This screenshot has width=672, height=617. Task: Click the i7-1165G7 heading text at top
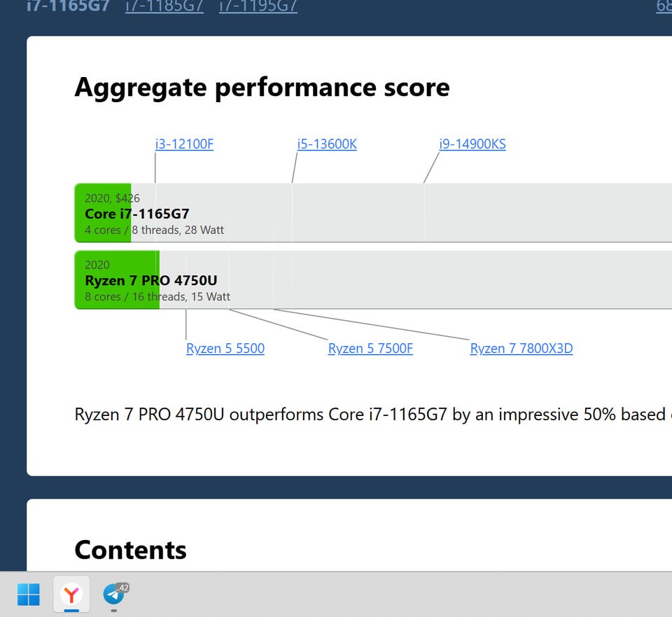(68, 6)
